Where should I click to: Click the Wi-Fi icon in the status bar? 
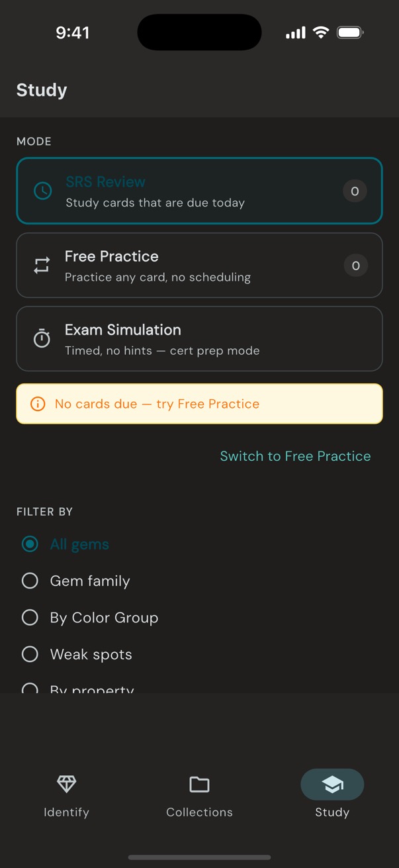[x=322, y=32]
